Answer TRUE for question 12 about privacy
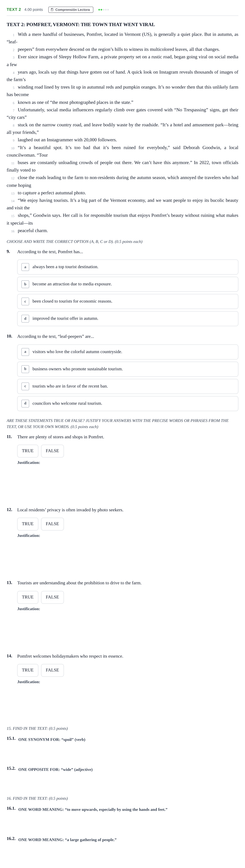 tap(28, 524)
